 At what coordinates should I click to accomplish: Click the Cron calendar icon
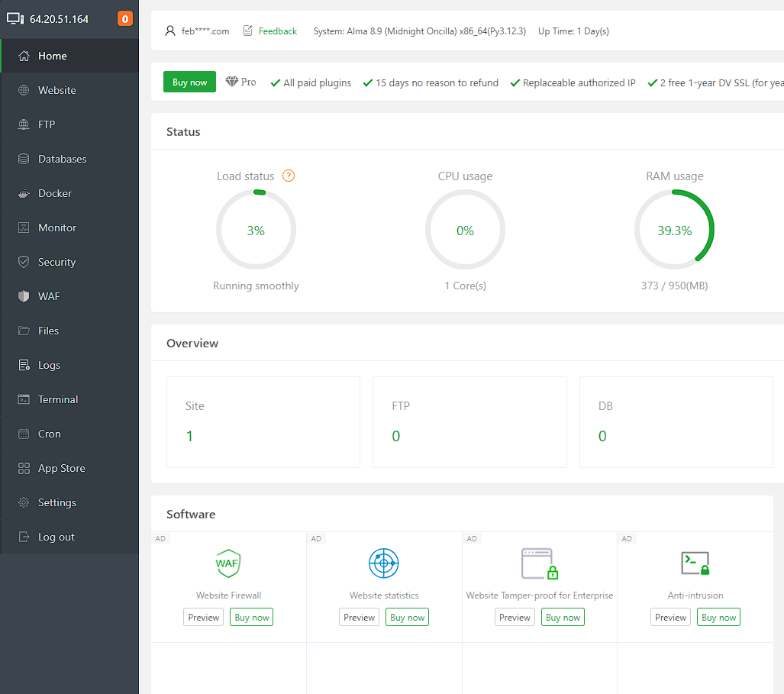[x=24, y=434]
